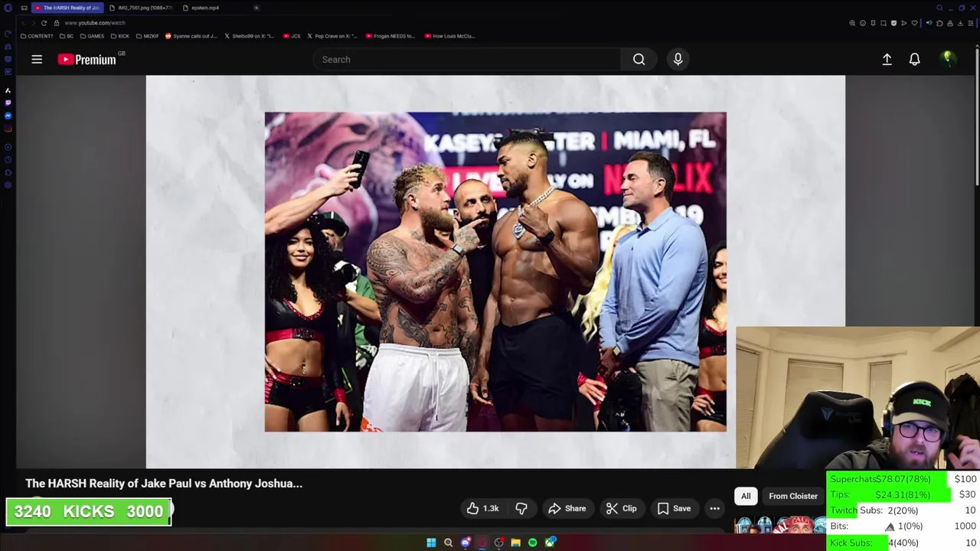Open Windows taskbar search

448,543
